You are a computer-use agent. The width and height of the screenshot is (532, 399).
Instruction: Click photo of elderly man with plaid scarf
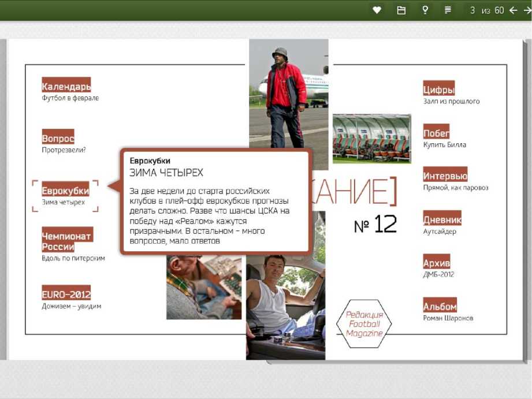[x=204, y=288]
